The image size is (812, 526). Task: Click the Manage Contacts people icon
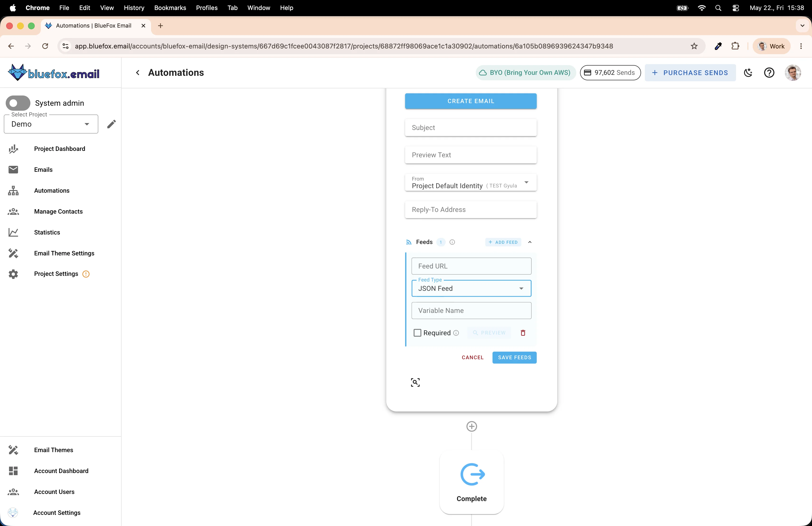coord(13,212)
